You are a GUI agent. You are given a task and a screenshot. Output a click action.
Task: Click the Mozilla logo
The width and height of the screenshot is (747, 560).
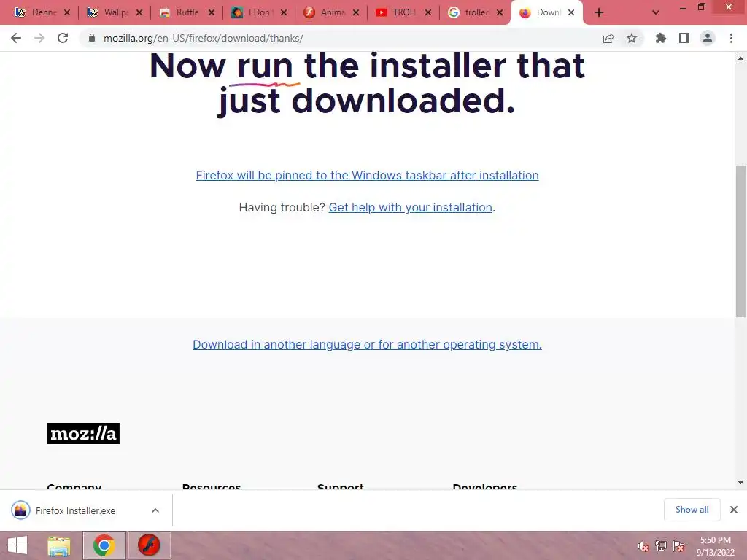coord(83,433)
